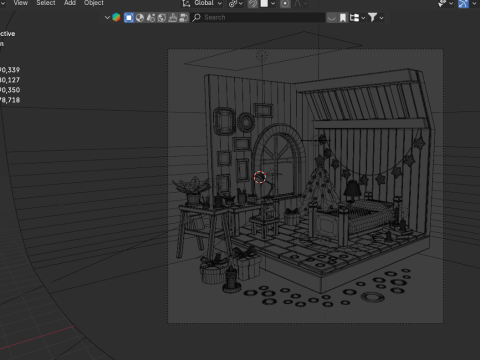Image resolution: width=480 pixels, height=360 pixels.
Task: Click the selectability and visibility cursor icon
Action: coord(442,3)
